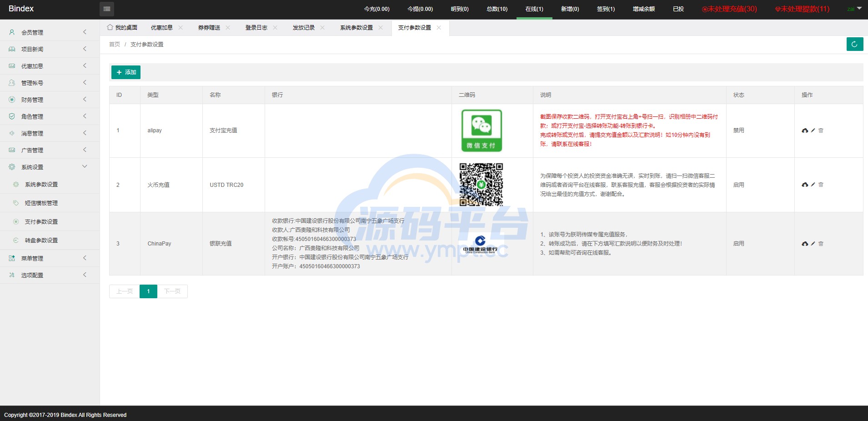Open 转盘参数设置 submenu item
This screenshot has height=421, width=868.
[41, 241]
